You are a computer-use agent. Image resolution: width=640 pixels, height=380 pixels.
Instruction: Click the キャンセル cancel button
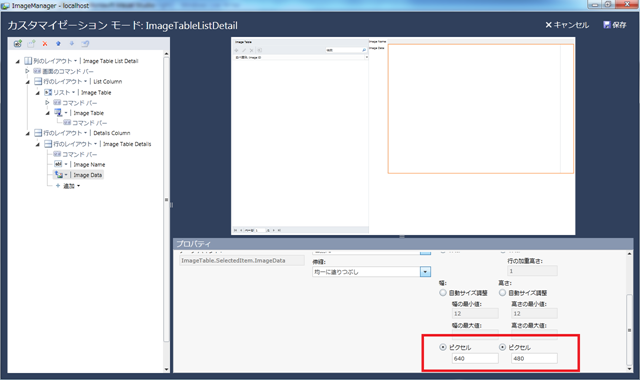[567, 25]
